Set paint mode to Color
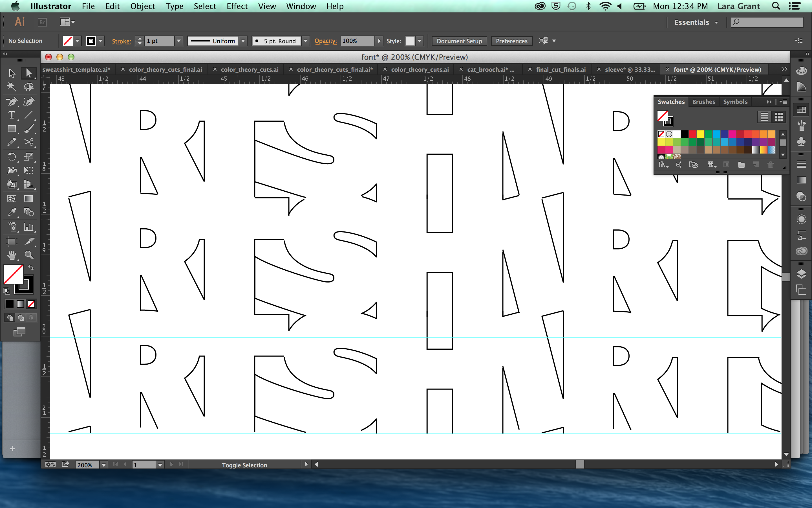Image resolution: width=812 pixels, height=508 pixels. click(x=10, y=304)
